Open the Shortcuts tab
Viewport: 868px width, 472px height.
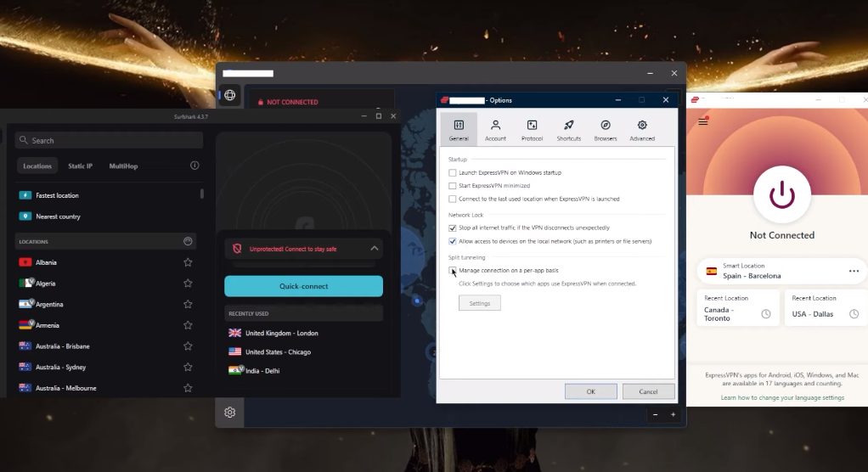click(x=568, y=130)
